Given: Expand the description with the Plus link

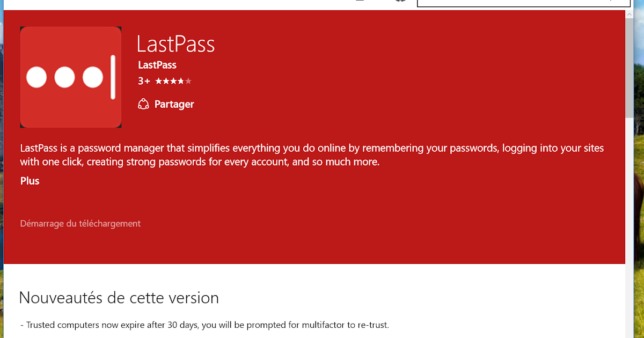Looking at the screenshot, I should [30, 181].
